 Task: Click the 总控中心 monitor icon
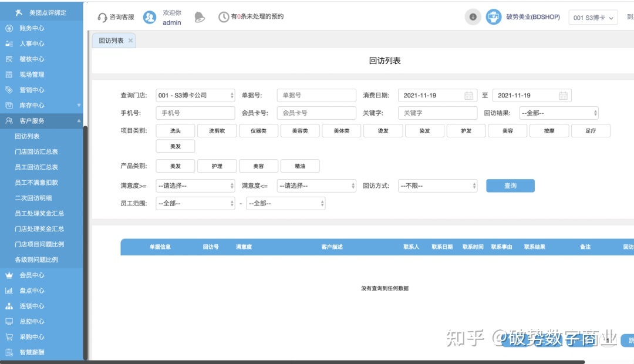(x=9, y=321)
